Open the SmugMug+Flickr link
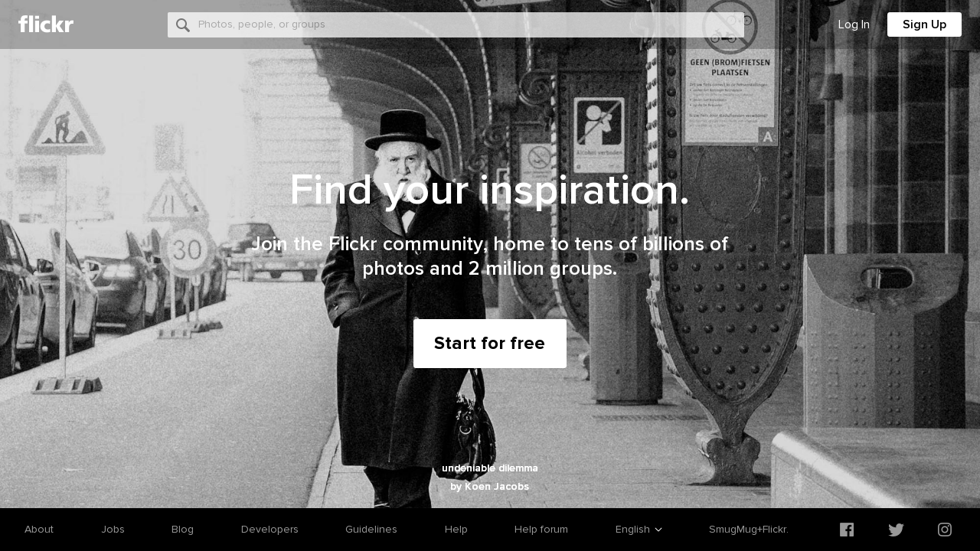The image size is (980, 551). (x=749, y=530)
